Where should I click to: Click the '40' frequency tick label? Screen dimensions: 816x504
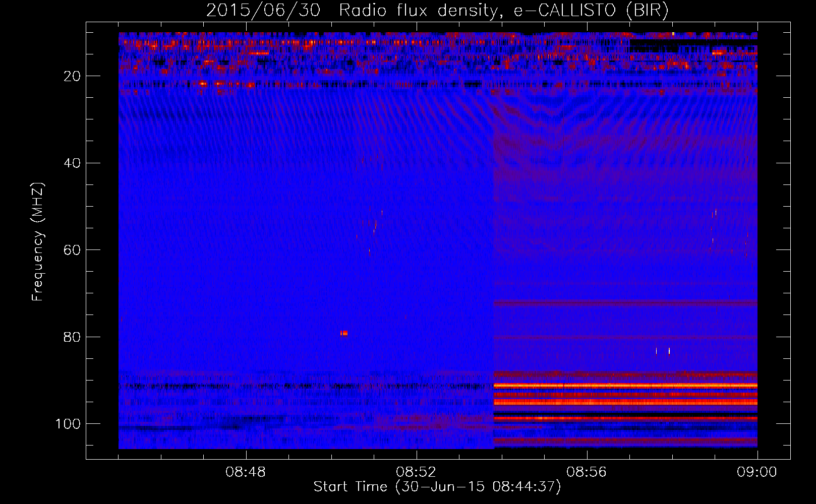72,163
